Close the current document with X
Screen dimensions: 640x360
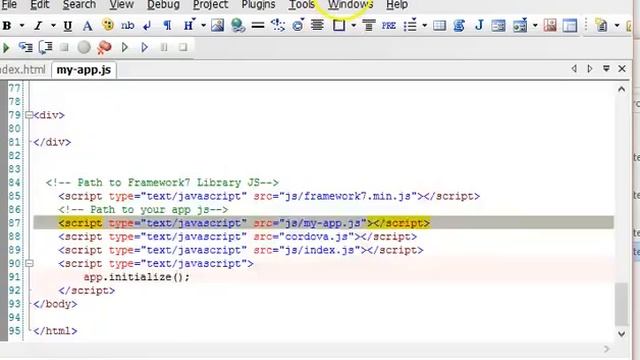tap(622, 69)
